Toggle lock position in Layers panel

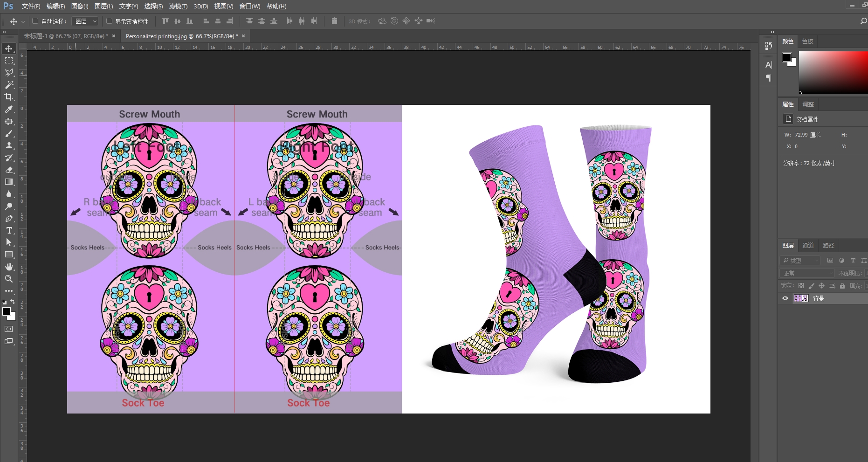coord(821,286)
